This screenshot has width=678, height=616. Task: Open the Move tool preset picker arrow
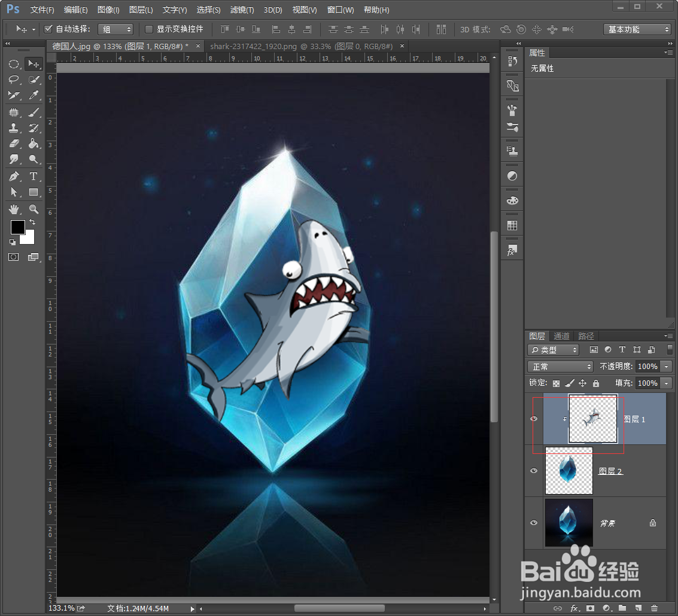(x=34, y=29)
